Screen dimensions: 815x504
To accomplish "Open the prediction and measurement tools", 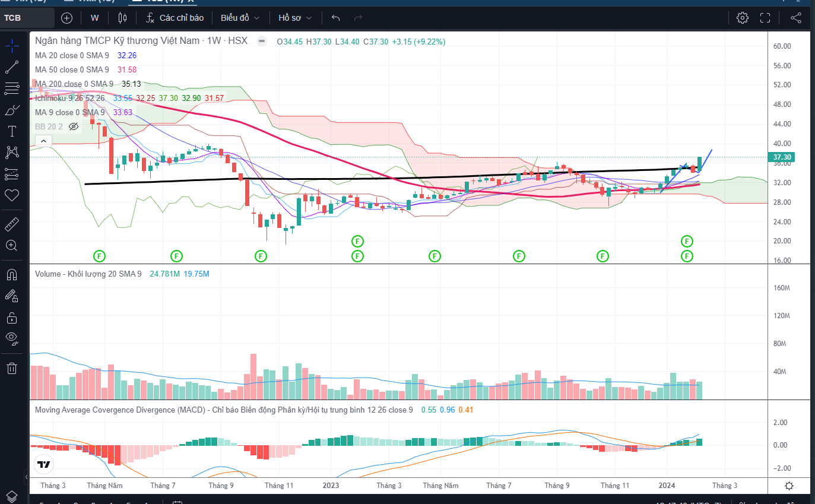I will click(x=12, y=174).
